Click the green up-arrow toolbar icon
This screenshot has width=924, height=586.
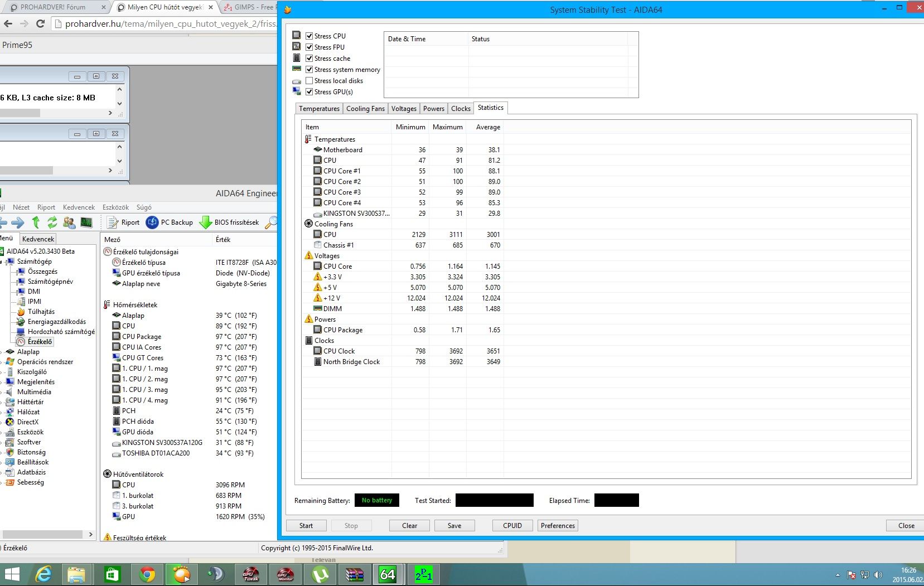tap(36, 222)
